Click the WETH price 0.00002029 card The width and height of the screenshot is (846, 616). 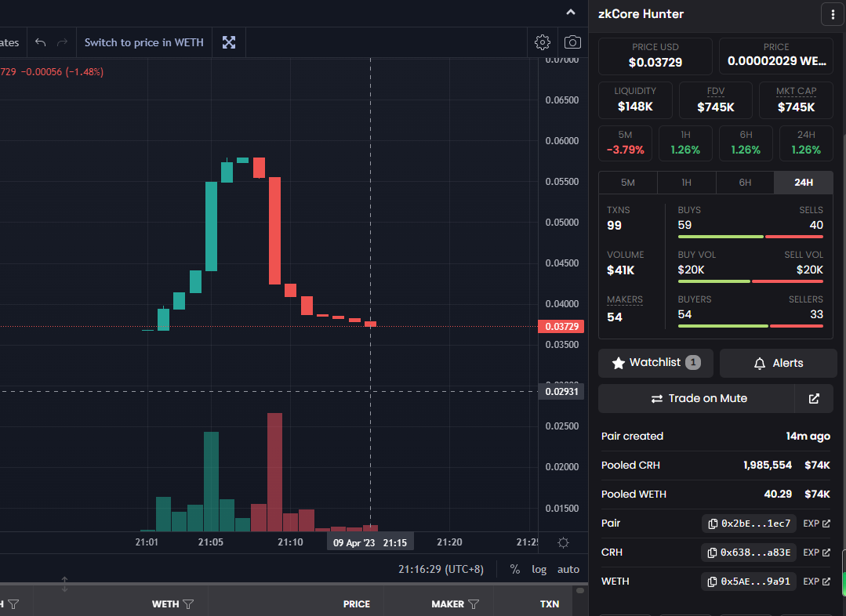pyautogui.click(x=776, y=56)
